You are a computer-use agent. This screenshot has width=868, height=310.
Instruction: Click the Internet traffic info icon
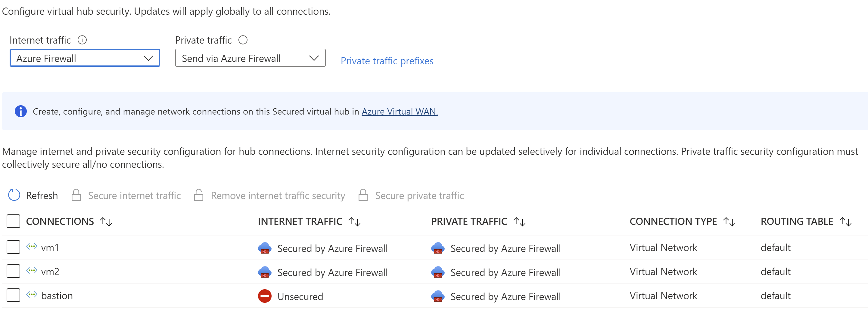(x=82, y=40)
